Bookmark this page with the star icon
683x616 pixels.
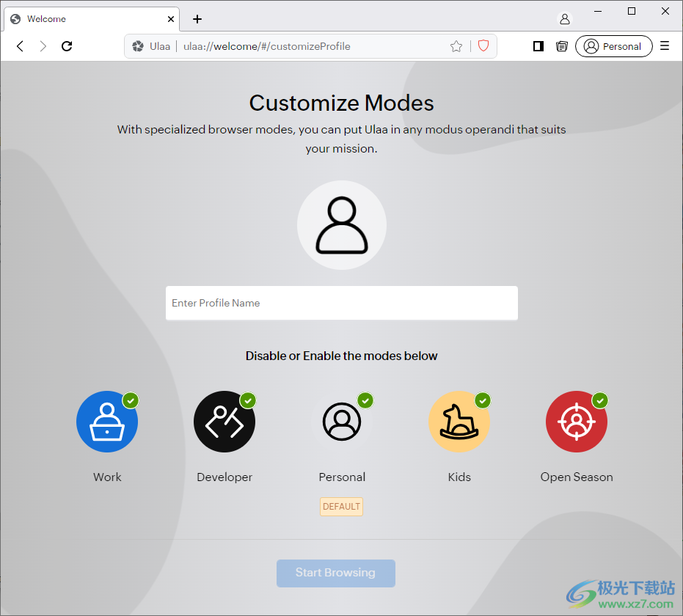pos(456,46)
